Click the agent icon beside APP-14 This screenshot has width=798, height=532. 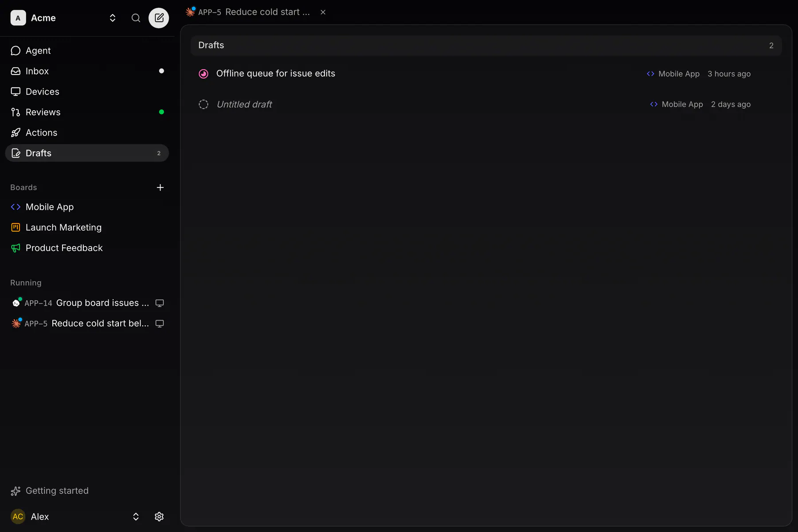(16, 303)
